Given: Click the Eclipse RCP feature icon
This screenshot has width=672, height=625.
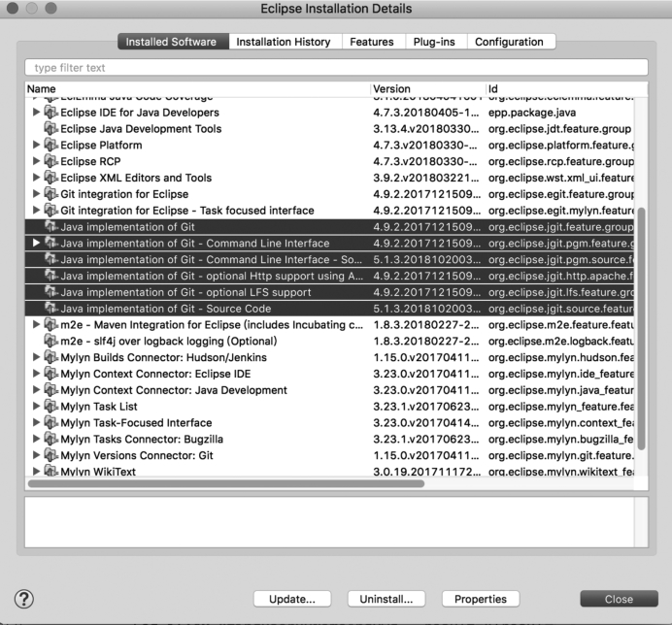Looking at the screenshot, I should [51, 161].
